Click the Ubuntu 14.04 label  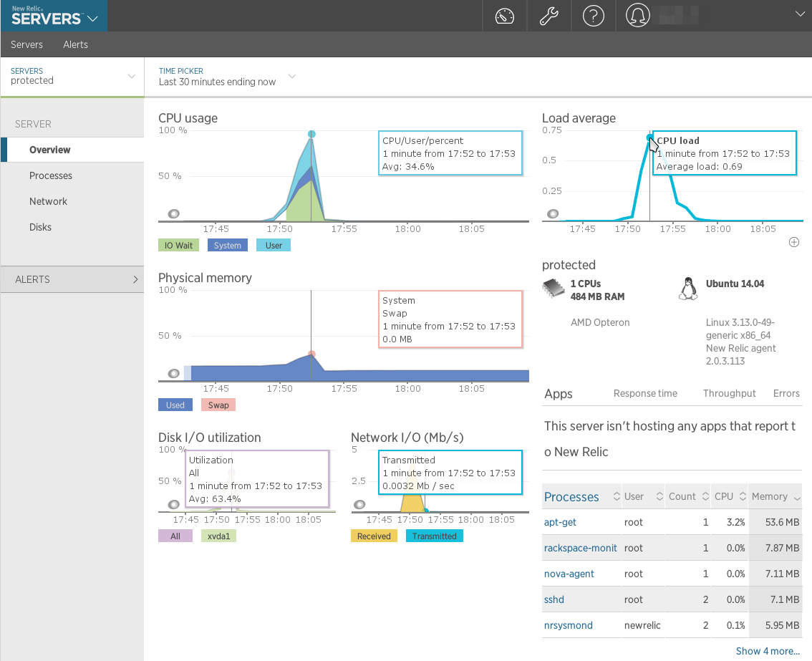tap(735, 284)
